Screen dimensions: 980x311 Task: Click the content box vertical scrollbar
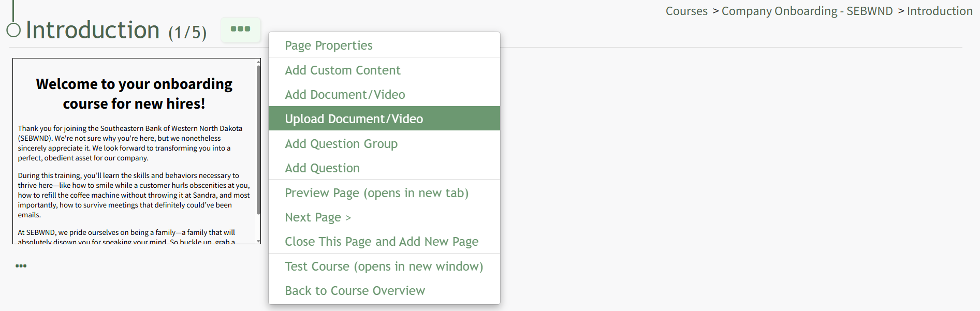point(258,140)
